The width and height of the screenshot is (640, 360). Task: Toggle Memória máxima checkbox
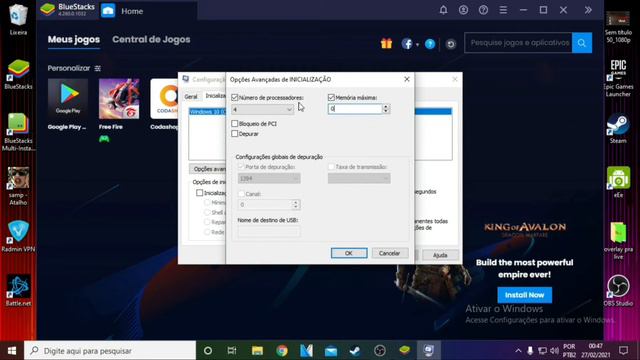point(331,98)
